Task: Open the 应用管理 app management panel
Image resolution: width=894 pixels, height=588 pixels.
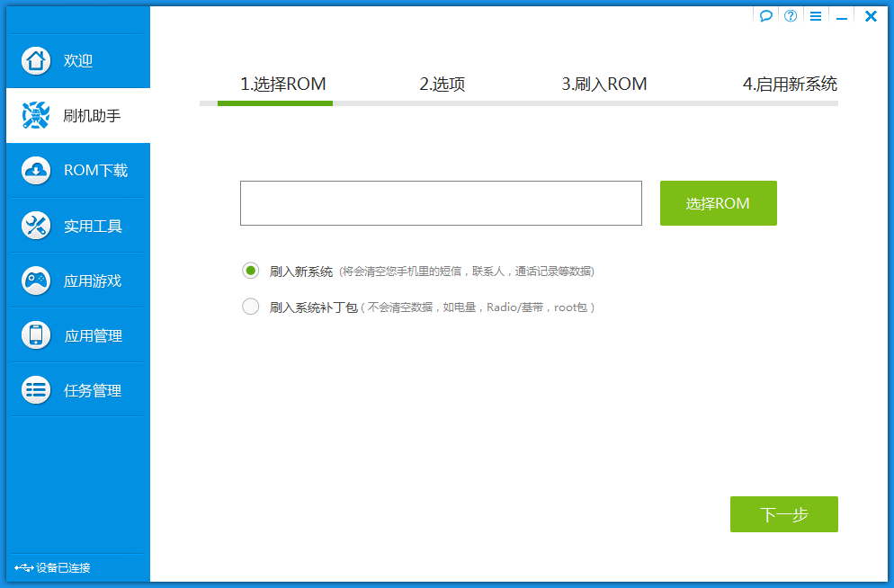Action: tap(77, 334)
